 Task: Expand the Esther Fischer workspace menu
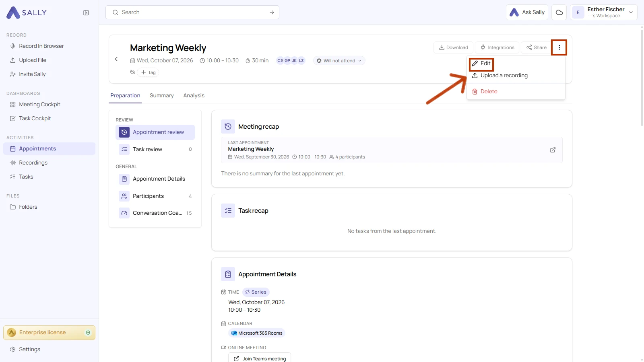point(603,12)
